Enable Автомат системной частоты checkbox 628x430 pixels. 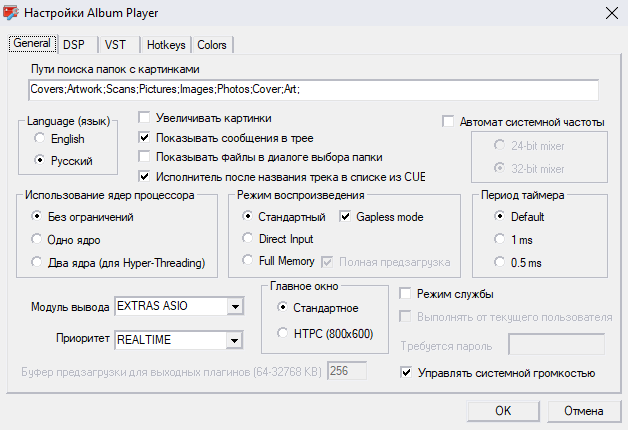pos(448,123)
